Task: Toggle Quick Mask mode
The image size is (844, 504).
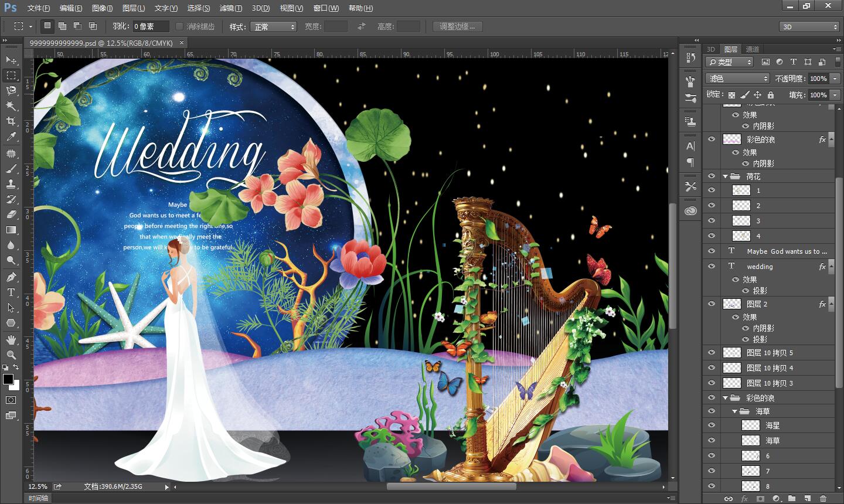Action: pyautogui.click(x=11, y=400)
